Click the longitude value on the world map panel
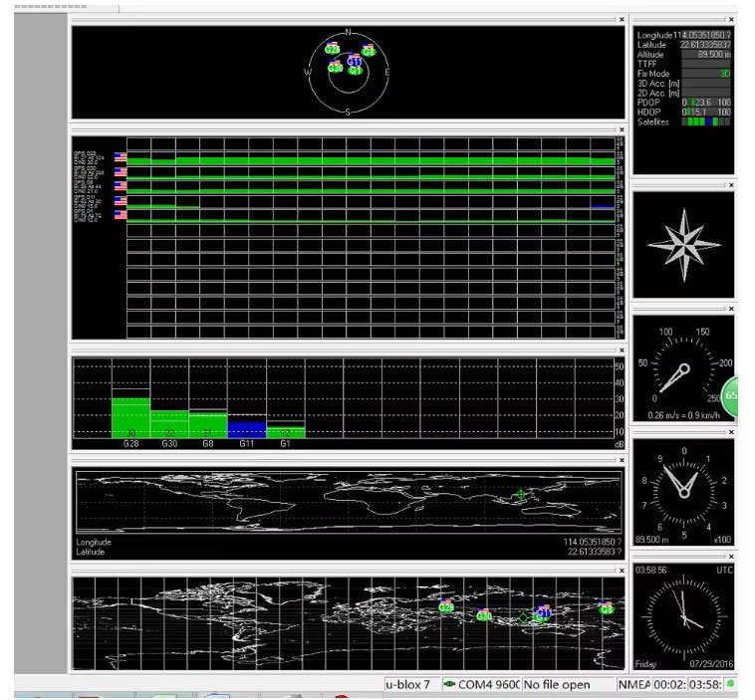Image resolution: width=755 pixels, height=700 pixels. pos(593,542)
